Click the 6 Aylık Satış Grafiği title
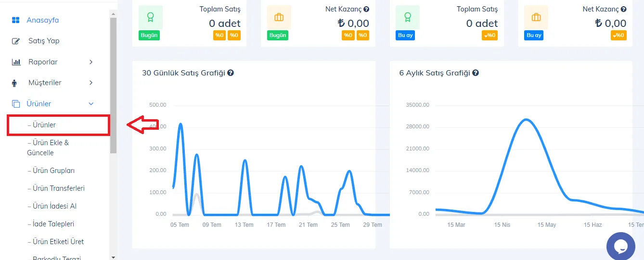Image resolution: width=644 pixels, height=260 pixels. [x=435, y=73]
